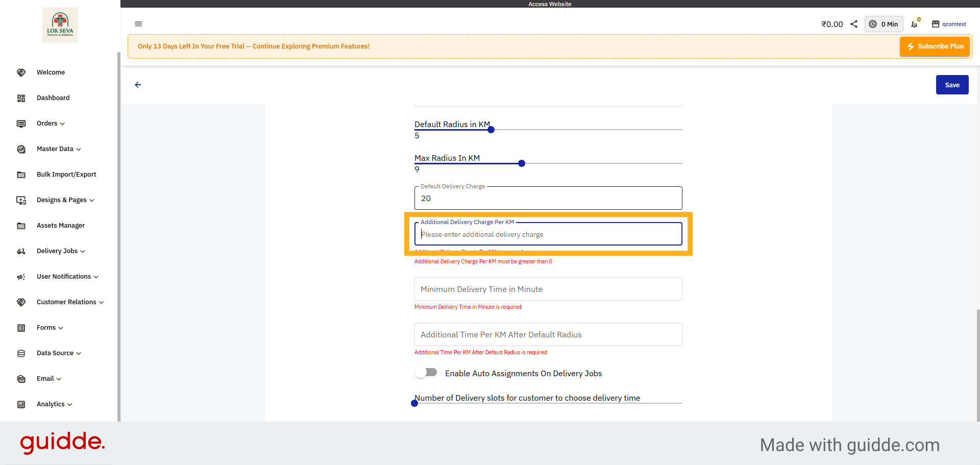
Task: Open the hamburger menu icon
Action: (x=138, y=24)
